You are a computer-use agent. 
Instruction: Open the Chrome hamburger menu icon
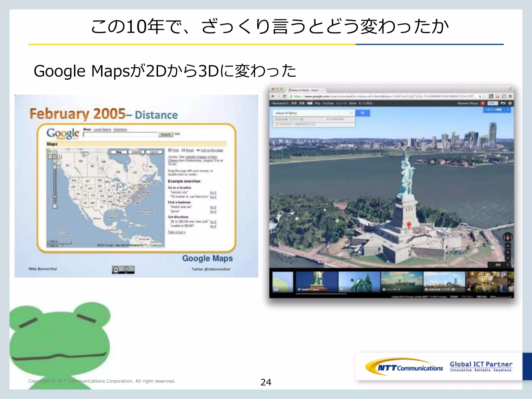coord(510,96)
